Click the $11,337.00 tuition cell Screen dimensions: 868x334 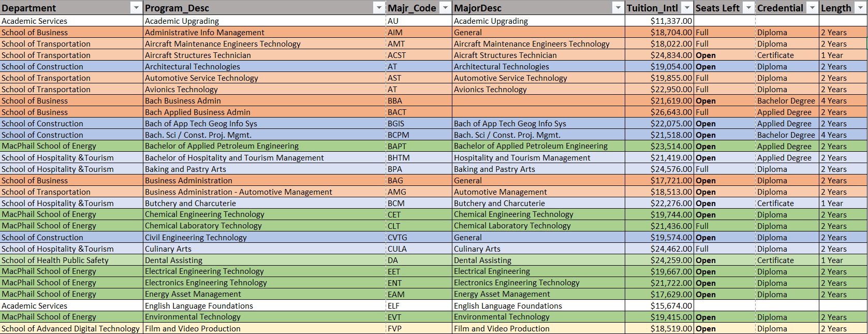[671, 21]
